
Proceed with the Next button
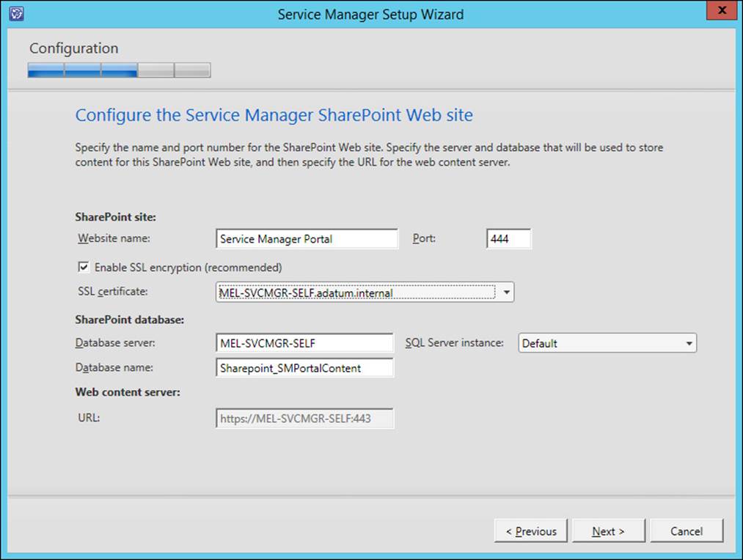coord(609,531)
